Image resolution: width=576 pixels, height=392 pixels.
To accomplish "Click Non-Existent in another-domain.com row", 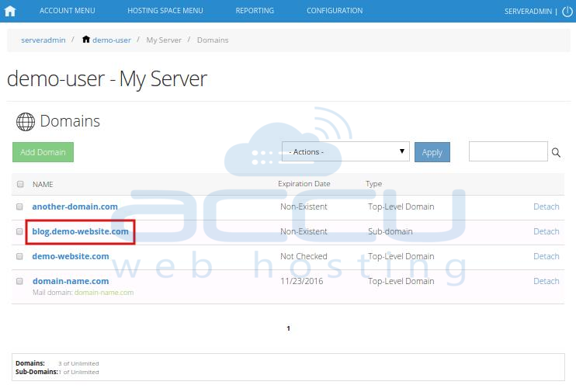I will pyautogui.click(x=304, y=206).
